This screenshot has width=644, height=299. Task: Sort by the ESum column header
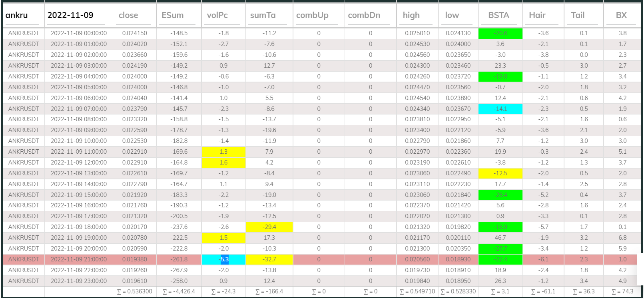pos(173,15)
